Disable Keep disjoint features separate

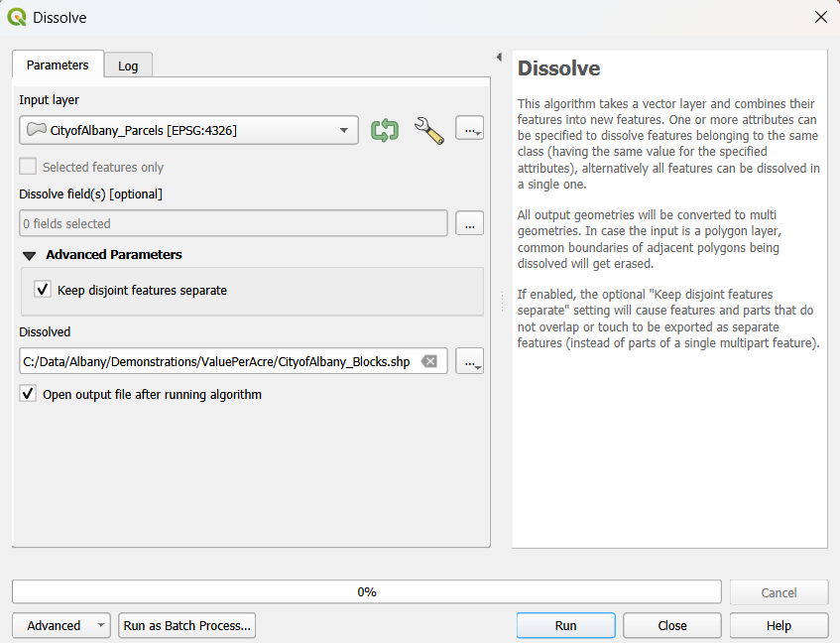43,290
